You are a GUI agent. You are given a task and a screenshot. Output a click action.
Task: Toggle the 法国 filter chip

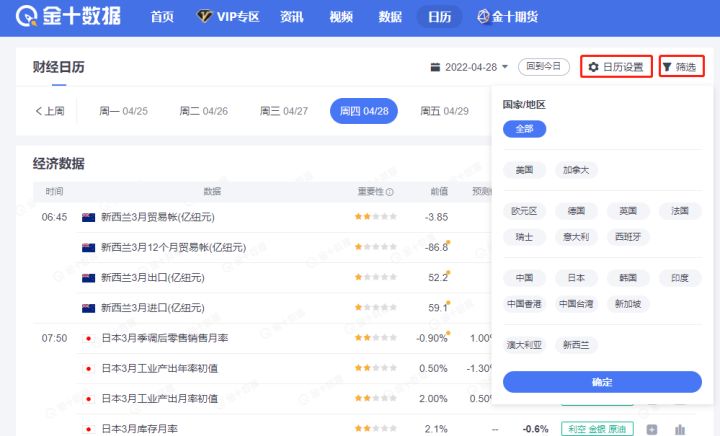click(x=680, y=211)
